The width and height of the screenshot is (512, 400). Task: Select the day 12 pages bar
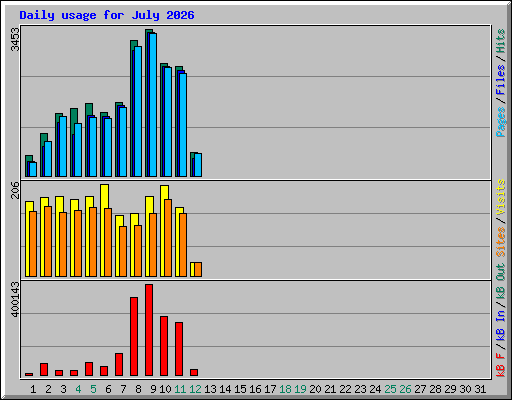(198, 165)
